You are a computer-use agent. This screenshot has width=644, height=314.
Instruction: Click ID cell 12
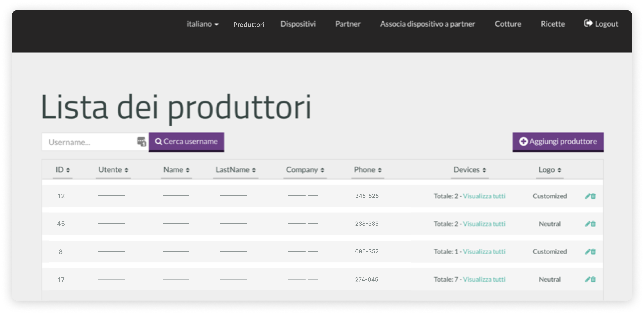[61, 196]
